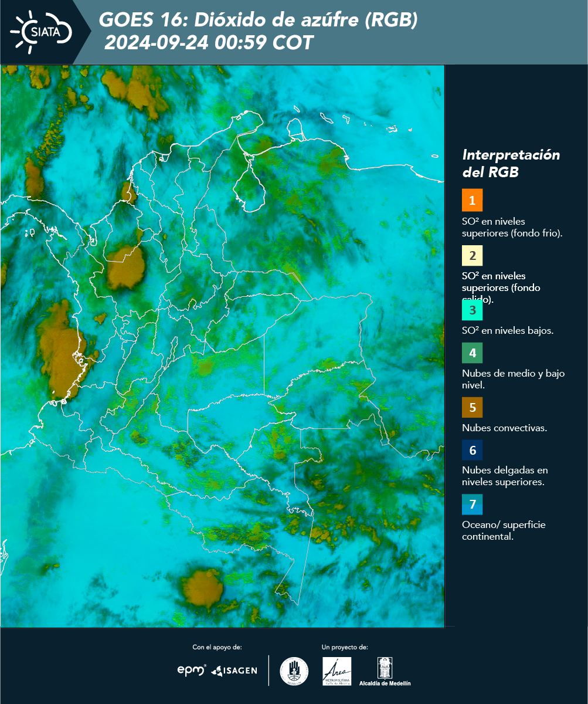Select pale yellow legend swatch number 2
The width and height of the screenshot is (588, 704).
click(472, 256)
